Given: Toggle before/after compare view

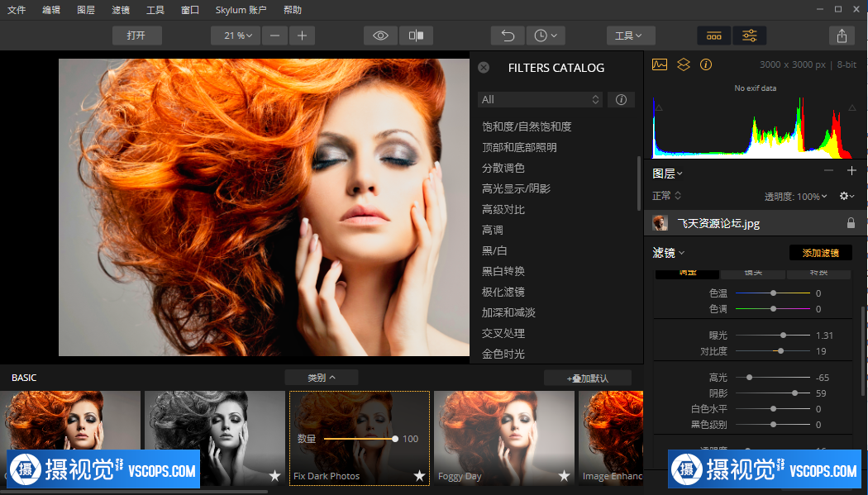Looking at the screenshot, I should click(416, 36).
